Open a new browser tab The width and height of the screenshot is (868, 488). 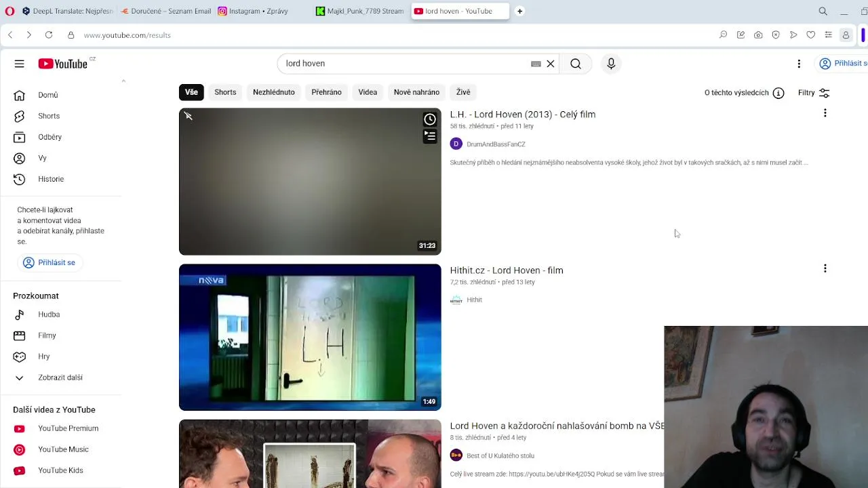(x=519, y=11)
